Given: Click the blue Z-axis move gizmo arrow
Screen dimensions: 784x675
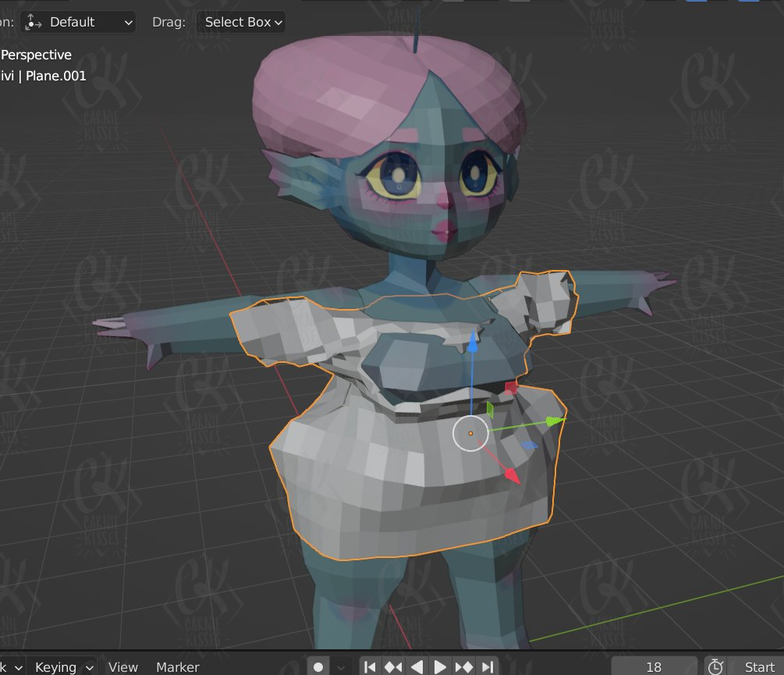Looking at the screenshot, I should (x=472, y=342).
